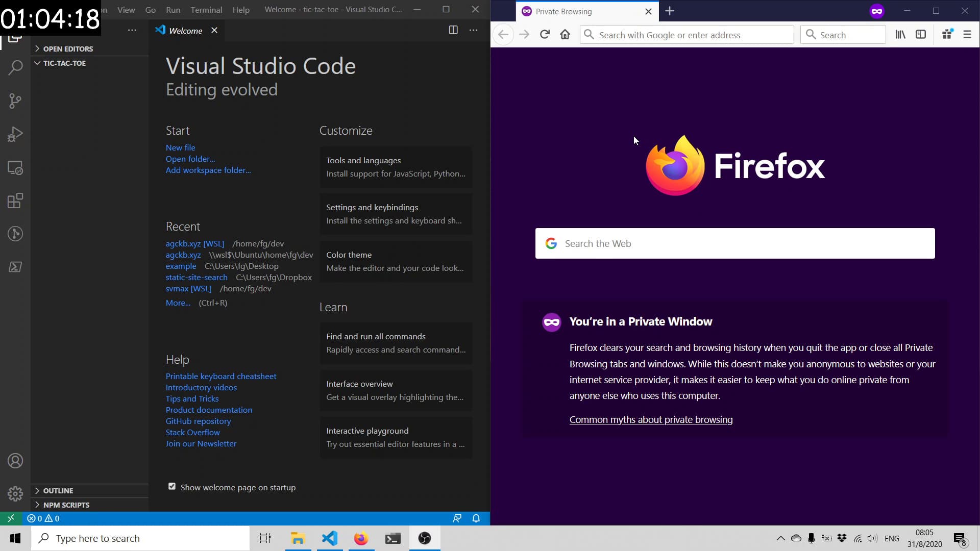Screen dimensions: 980x551
Task: Click Firefox back arrow
Action: [x=503, y=35]
